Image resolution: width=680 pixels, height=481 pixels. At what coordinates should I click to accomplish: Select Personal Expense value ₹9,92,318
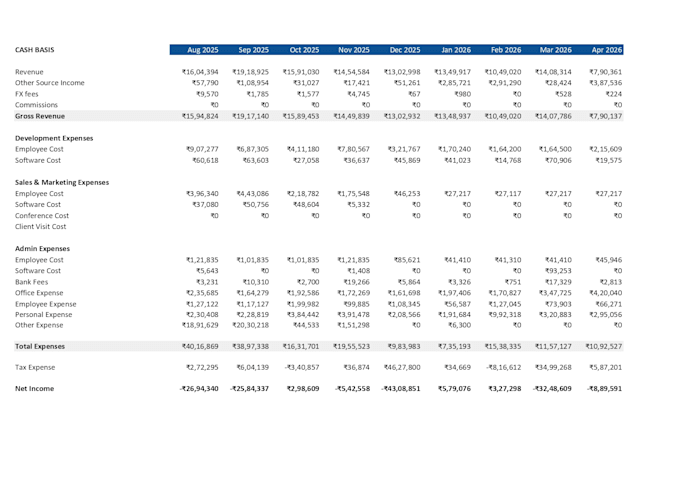click(x=505, y=315)
